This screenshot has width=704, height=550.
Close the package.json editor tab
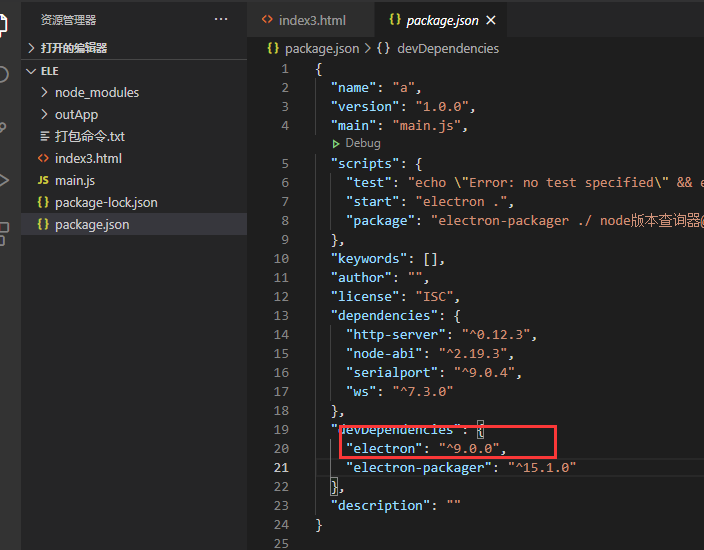click(490, 20)
